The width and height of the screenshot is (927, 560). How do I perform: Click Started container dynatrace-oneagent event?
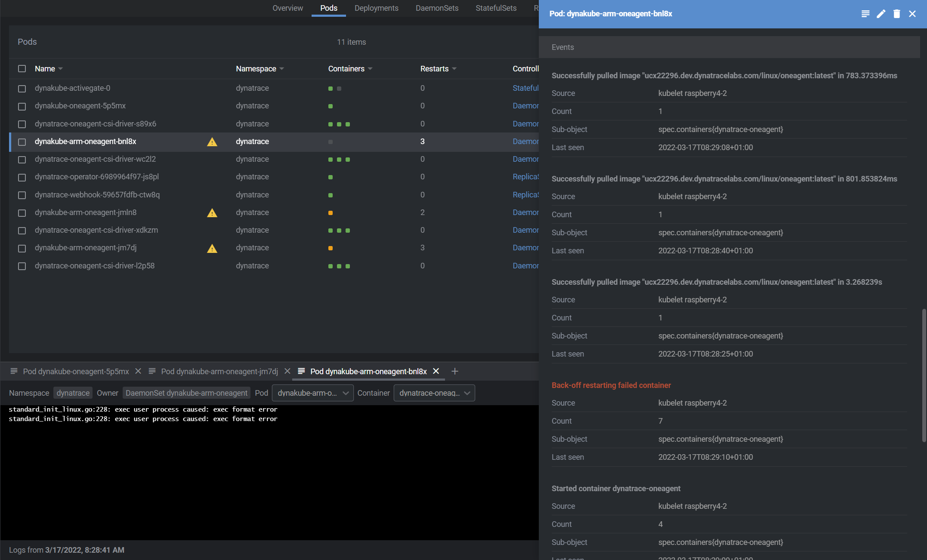[616, 489]
